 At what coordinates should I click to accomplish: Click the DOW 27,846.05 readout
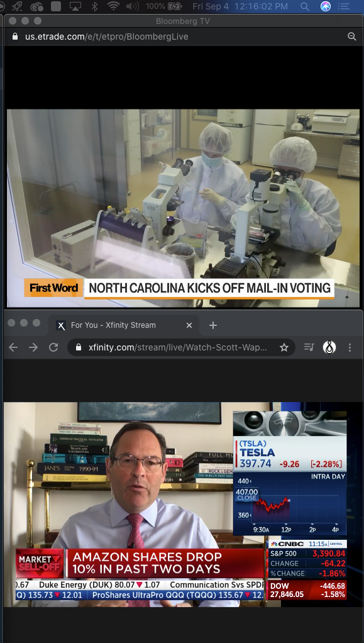coord(307,590)
